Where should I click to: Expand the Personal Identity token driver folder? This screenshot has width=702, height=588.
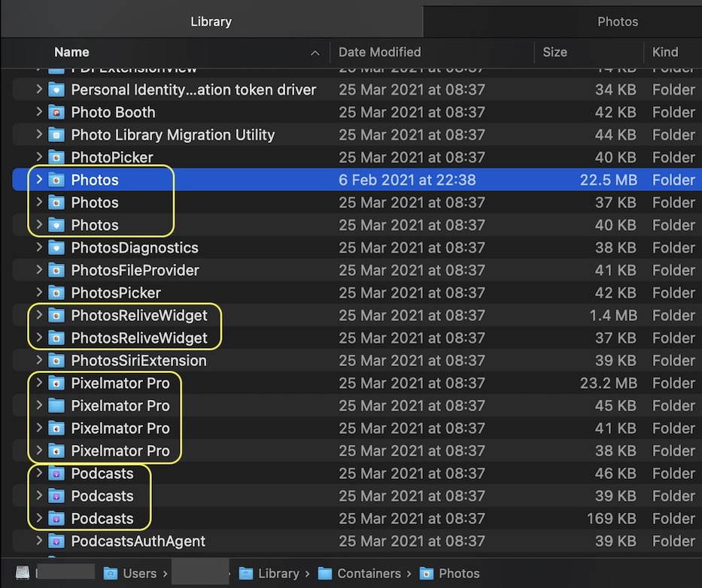pos(39,89)
